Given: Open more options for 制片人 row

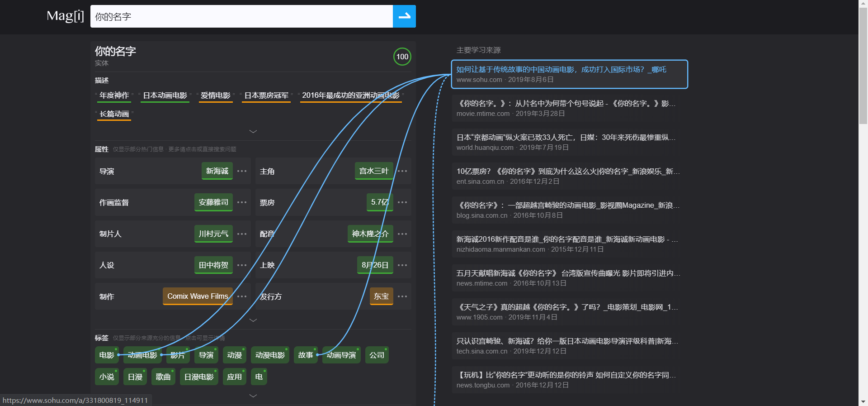Looking at the screenshot, I should 242,234.
